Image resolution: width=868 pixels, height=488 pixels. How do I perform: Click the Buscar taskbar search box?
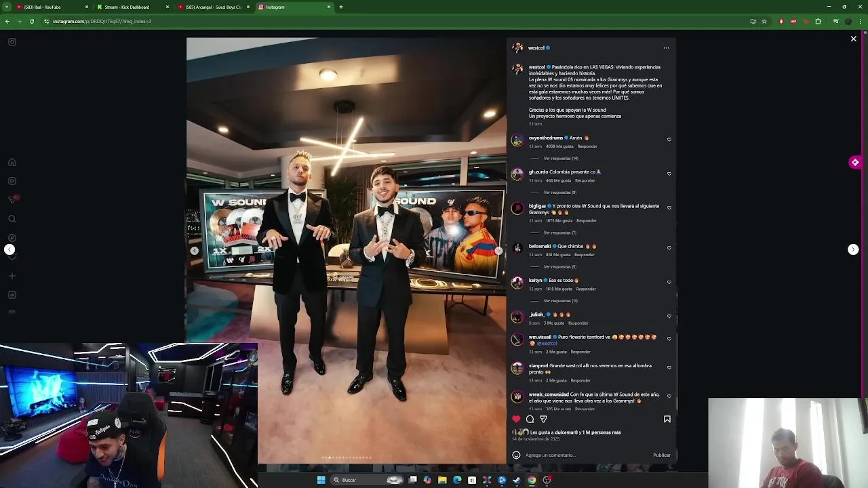[x=366, y=480]
